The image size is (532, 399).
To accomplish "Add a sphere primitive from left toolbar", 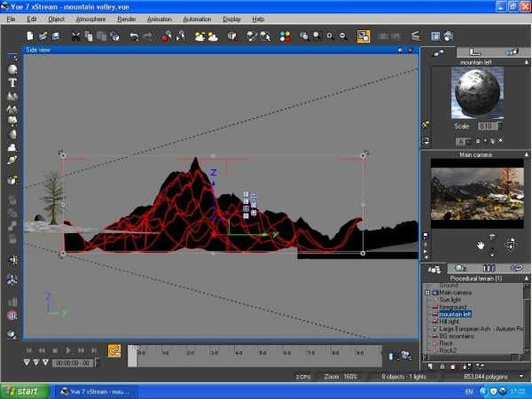I will [12, 69].
